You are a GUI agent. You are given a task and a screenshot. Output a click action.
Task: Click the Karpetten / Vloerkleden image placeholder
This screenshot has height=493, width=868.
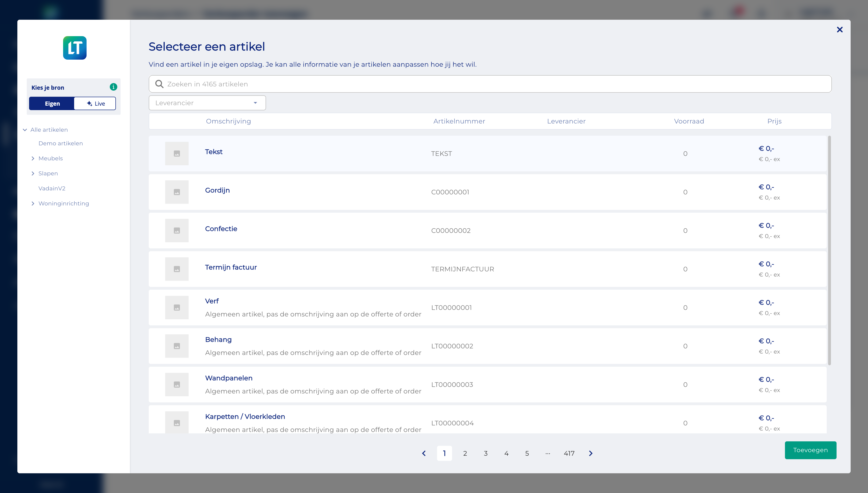[177, 422]
